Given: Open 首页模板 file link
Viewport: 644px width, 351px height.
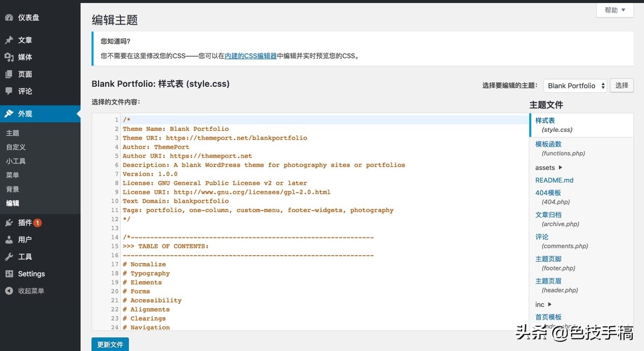Looking at the screenshot, I should 549,317.
